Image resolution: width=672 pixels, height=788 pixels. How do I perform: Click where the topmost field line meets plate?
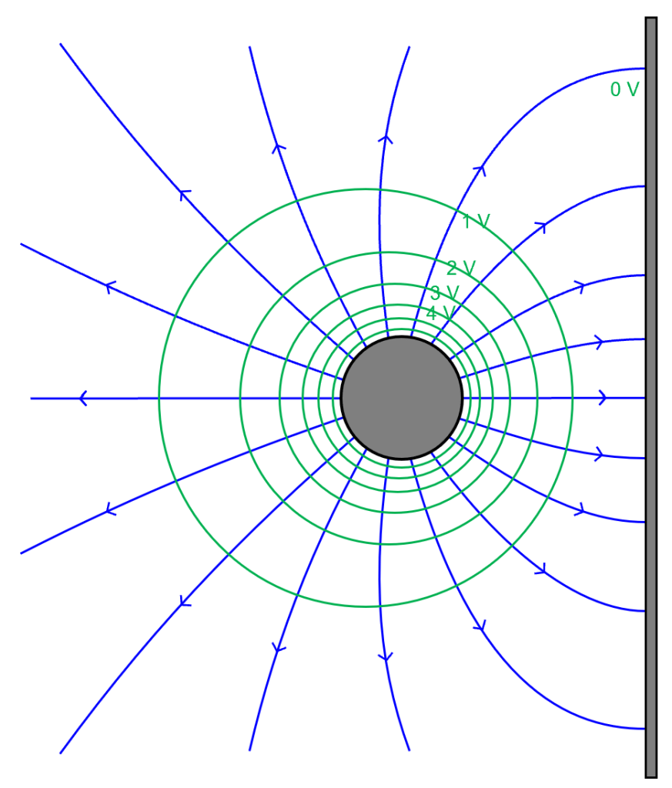tap(645, 68)
